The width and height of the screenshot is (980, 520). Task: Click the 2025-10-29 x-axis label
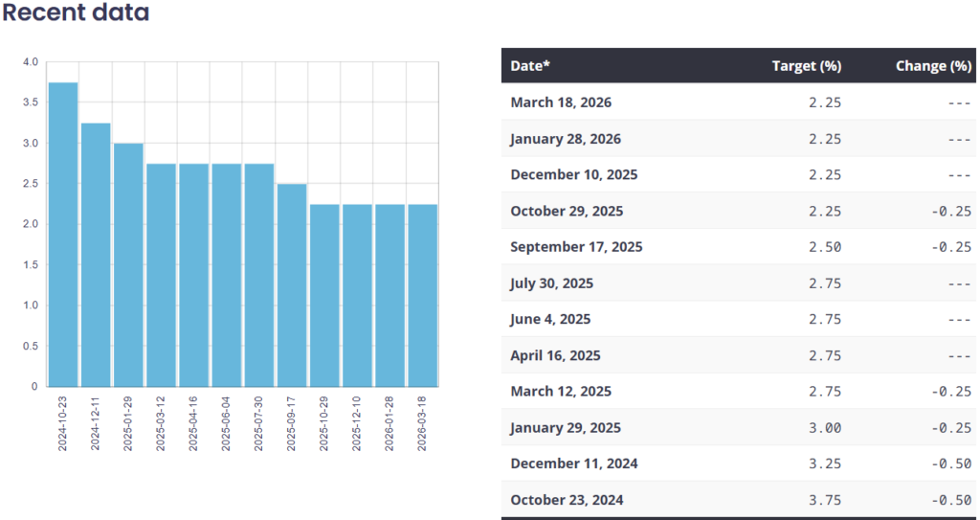[x=324, y=422]
